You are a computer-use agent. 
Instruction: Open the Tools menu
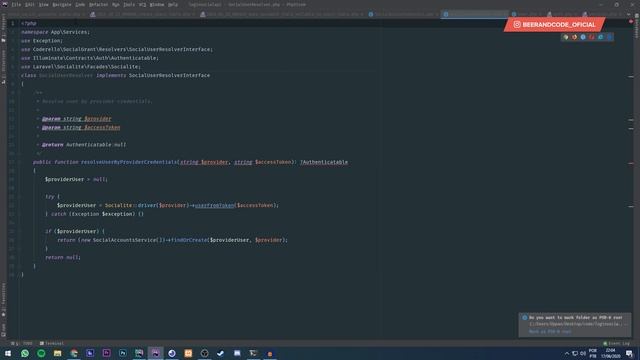coord(129,4)
